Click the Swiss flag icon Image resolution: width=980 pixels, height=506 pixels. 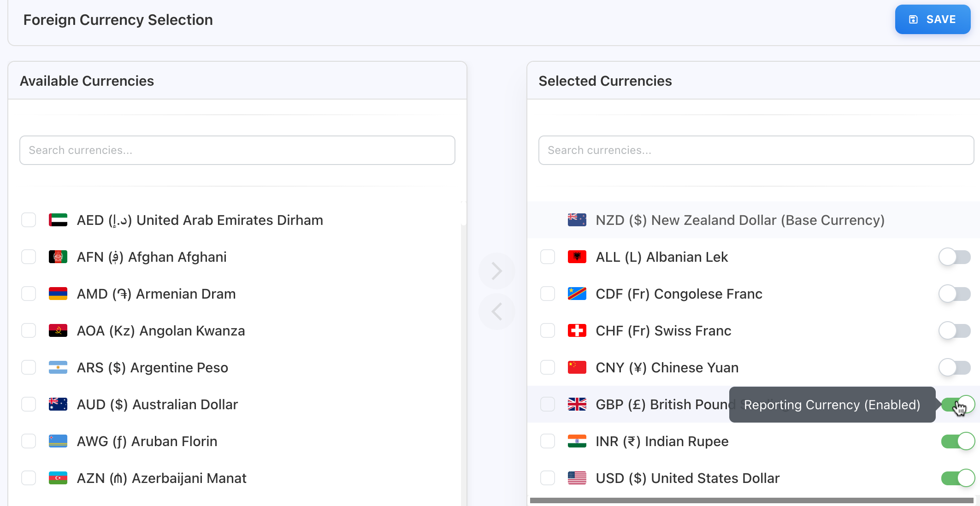point(577,331)
